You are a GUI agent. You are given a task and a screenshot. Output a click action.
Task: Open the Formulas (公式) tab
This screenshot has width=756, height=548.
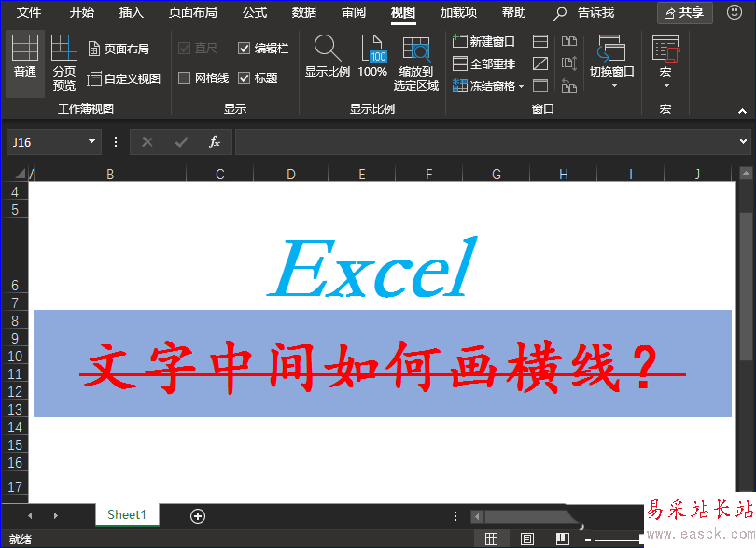[255, 12]
